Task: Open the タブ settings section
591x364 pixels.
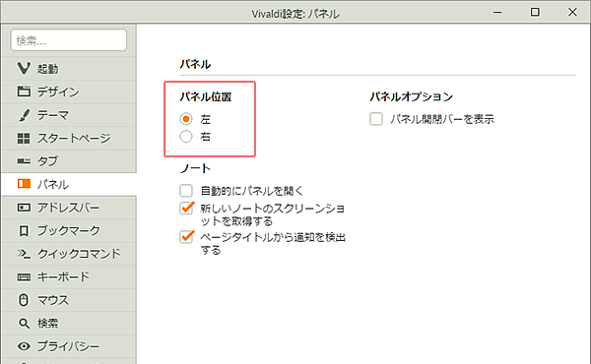Action: (x=69, y=161)
